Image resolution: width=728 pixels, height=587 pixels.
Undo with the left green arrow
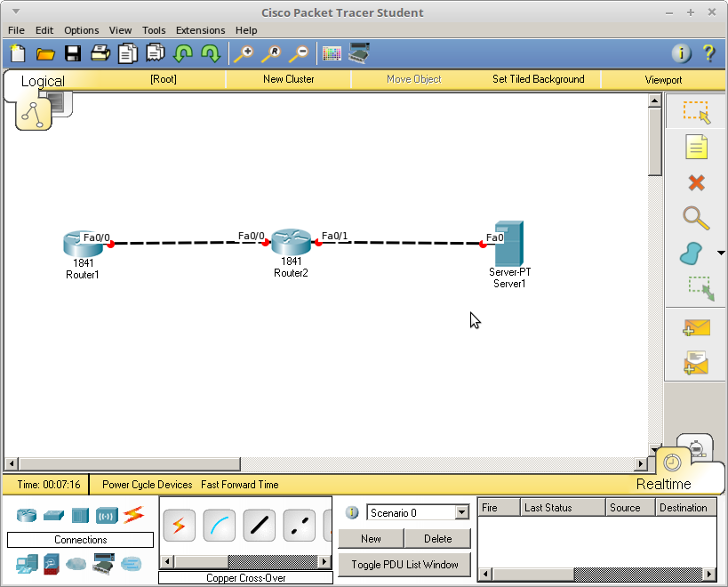coord(183,53)
